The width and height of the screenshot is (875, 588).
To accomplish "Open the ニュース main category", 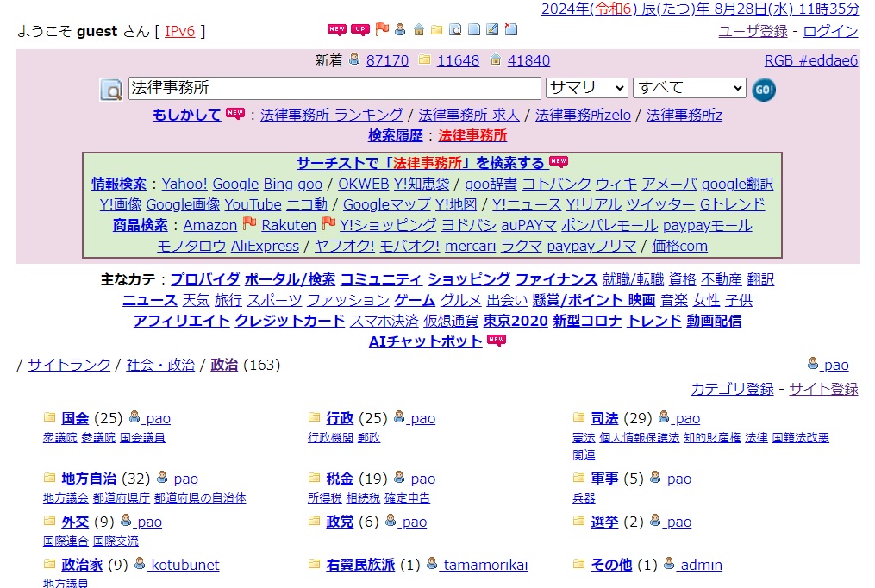I will pyautogui.click(x=149, y=300).
